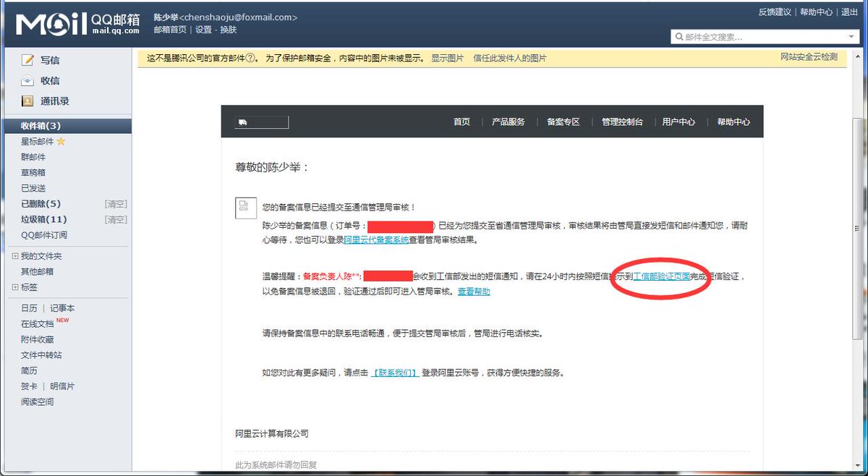
Task: Open 写信 to compose a message
Action: [x=50, y=61]
